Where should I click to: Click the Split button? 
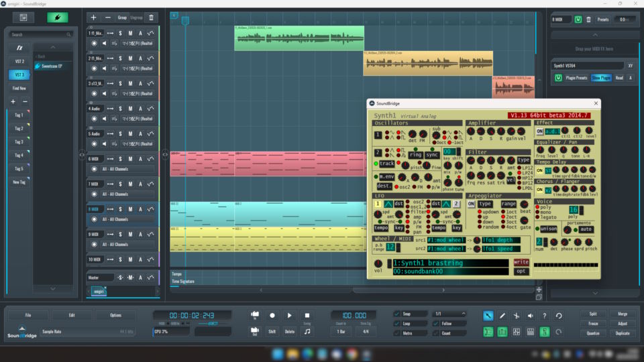(593, 314)
